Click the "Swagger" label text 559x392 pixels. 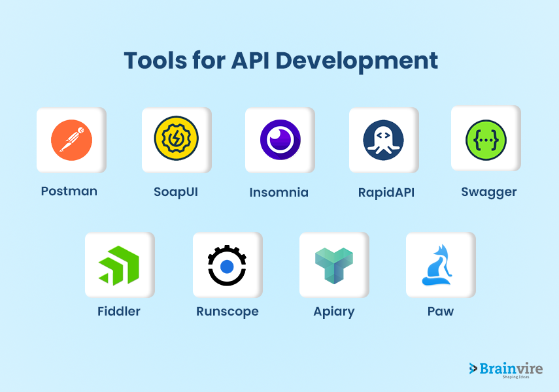[x=489, y=193]
